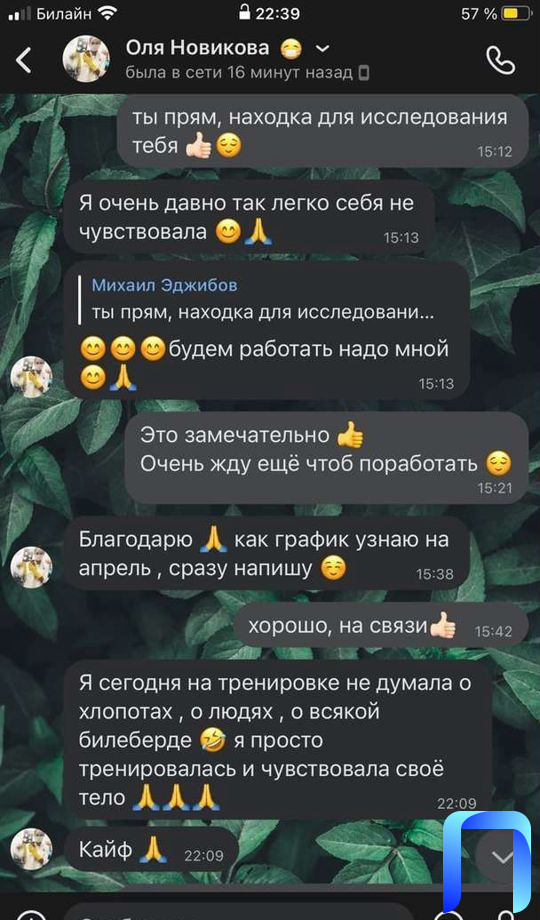Viewport: 540px width, 920px height.
Task: Tap the contact name Оля Новикова
Action: [x=197, y=48]
